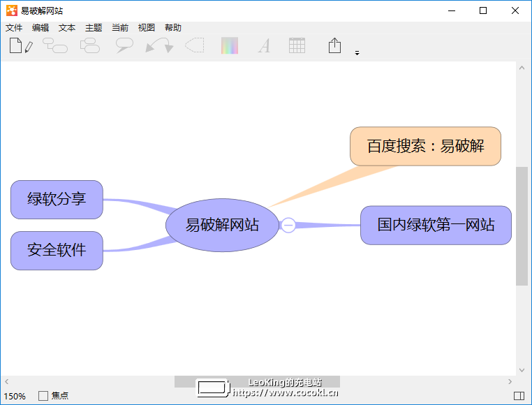Click the scroll left arrow

[7, 381]
